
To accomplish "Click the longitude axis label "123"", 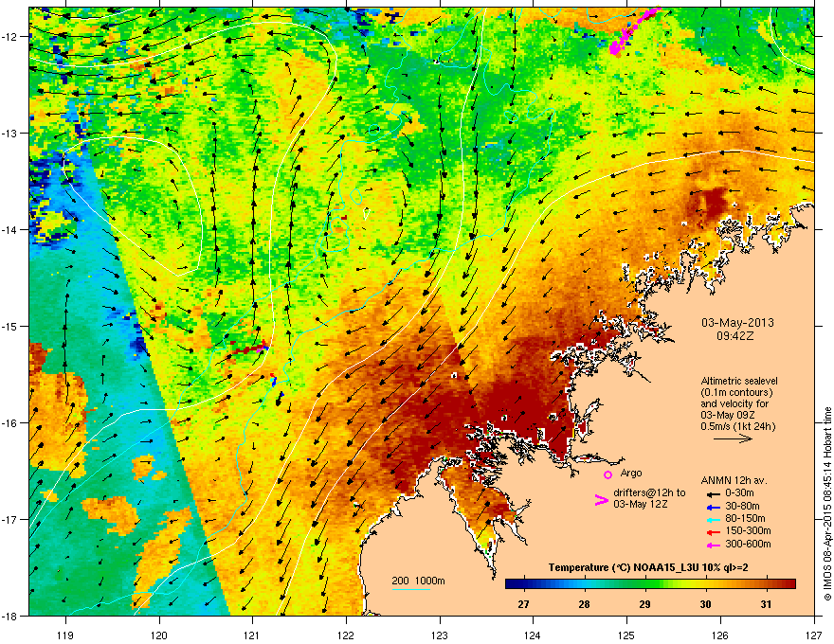I will [x=440, y=635].
